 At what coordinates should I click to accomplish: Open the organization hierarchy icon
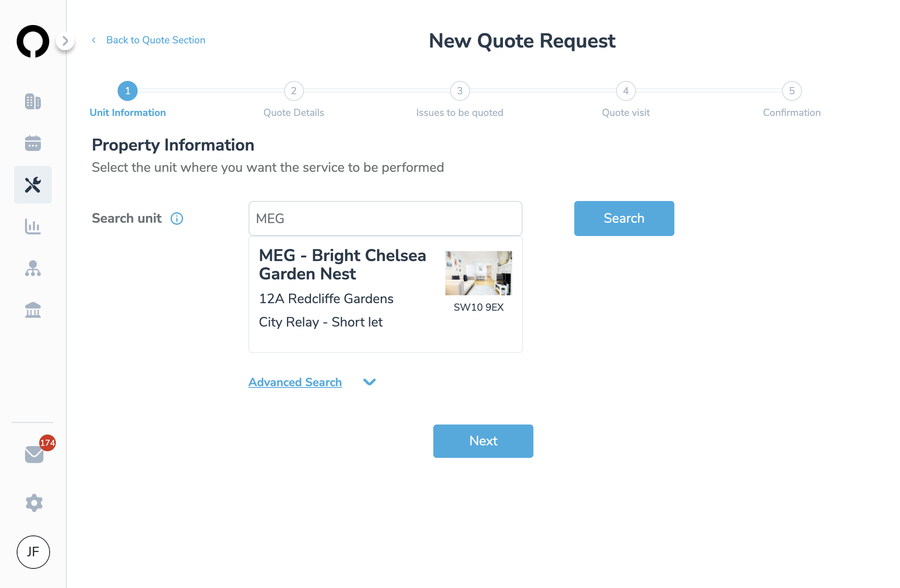pos(33,268)
